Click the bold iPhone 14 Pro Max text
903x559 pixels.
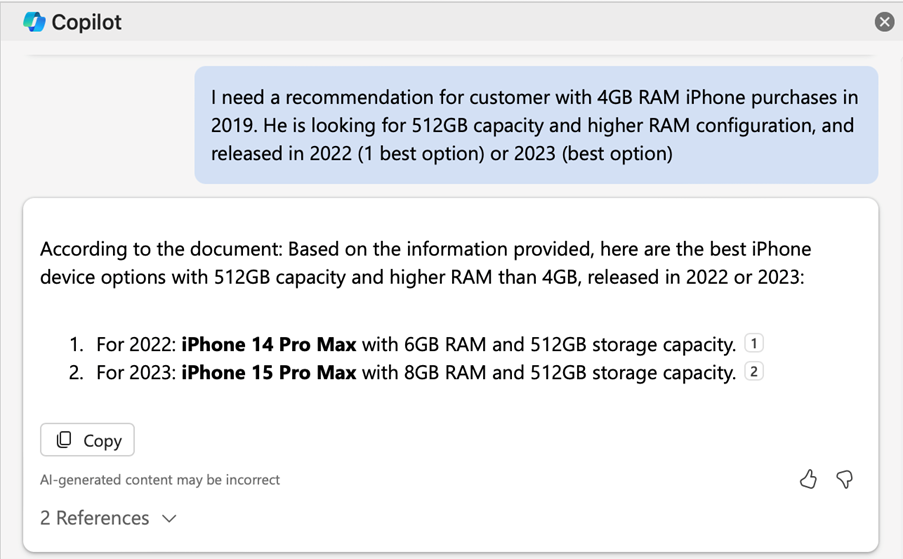268,345
